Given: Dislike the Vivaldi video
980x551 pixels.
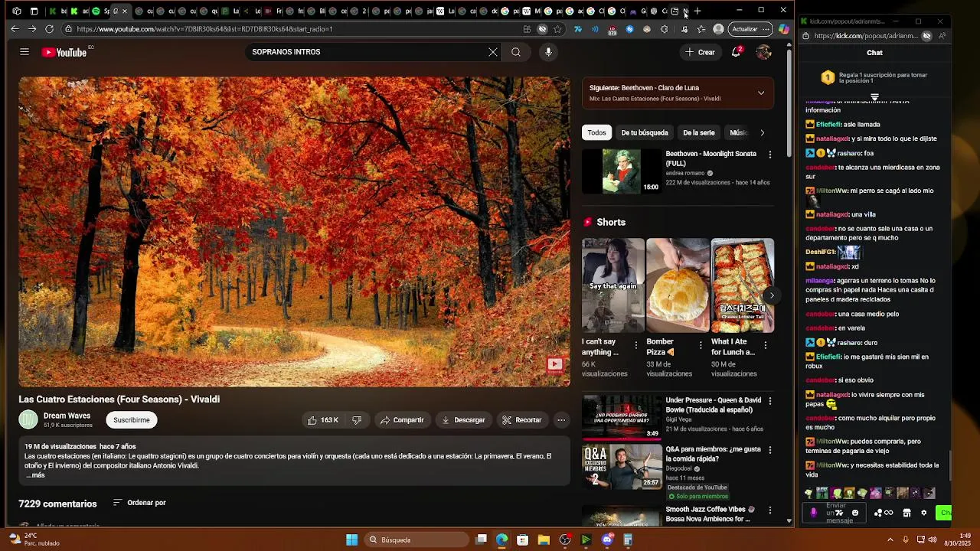Looking at the screenshot, I should click(357, 420).
